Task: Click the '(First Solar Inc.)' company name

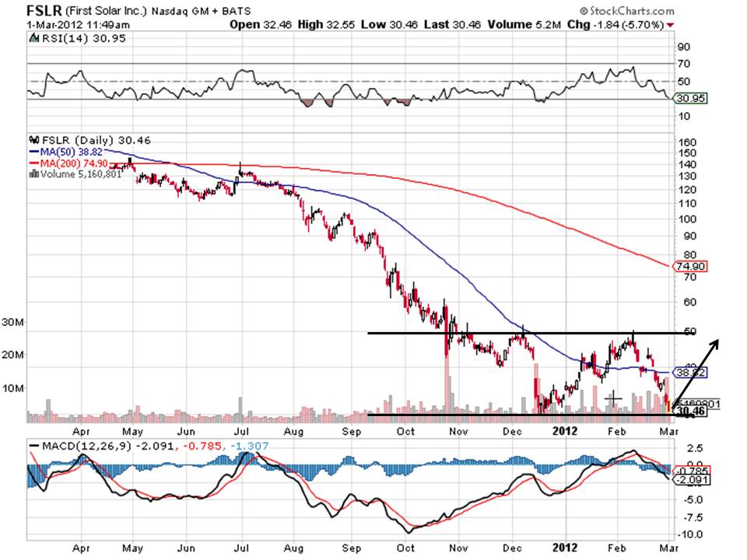Action: point(106,11)
